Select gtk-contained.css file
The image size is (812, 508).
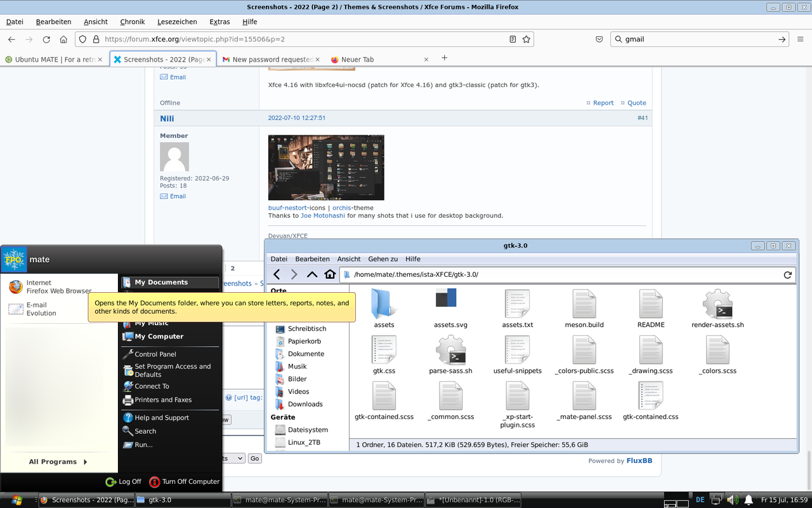651,401
